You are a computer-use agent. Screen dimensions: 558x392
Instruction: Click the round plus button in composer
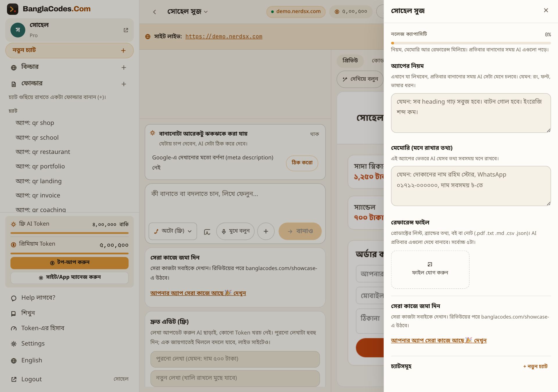coord(266,231)
